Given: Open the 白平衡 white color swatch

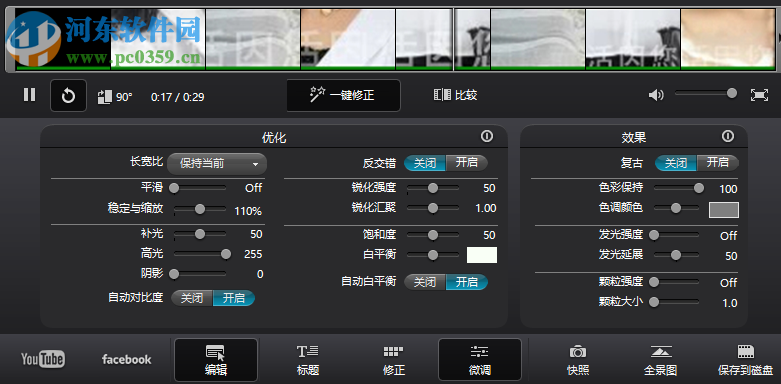Looking at the screenshot, I should [482, 255].
